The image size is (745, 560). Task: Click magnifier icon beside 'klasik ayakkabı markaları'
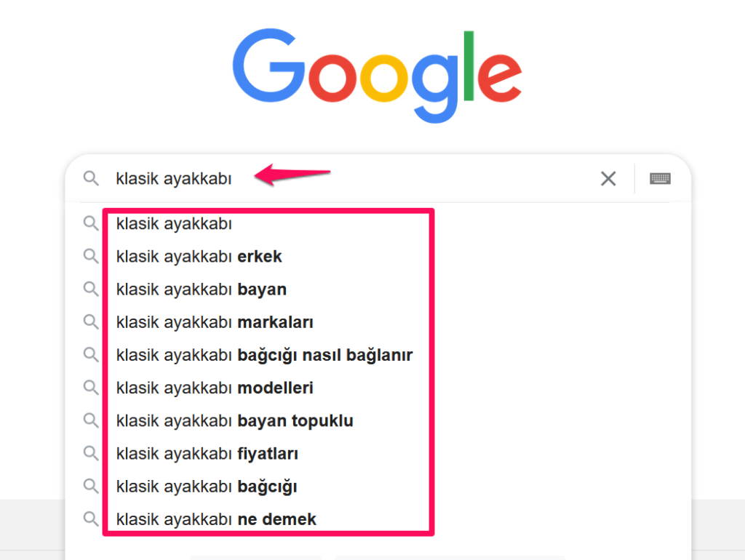91,321
